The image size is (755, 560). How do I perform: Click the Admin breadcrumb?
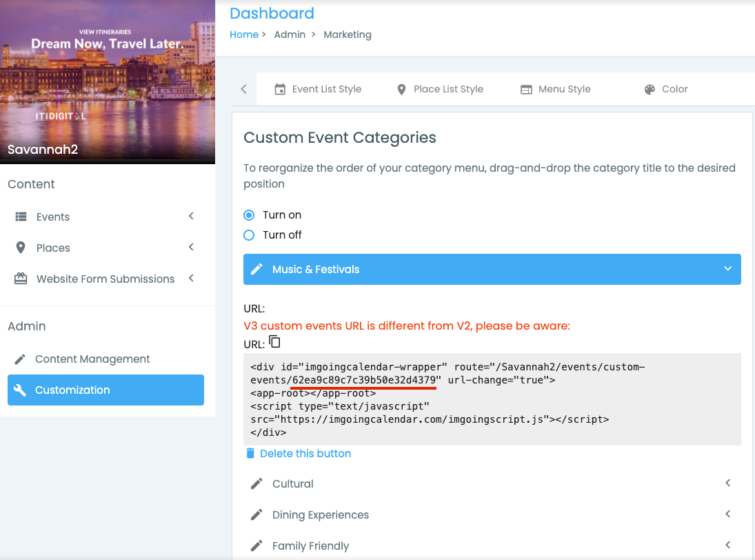pyautogui.click(x=290, y=34)
